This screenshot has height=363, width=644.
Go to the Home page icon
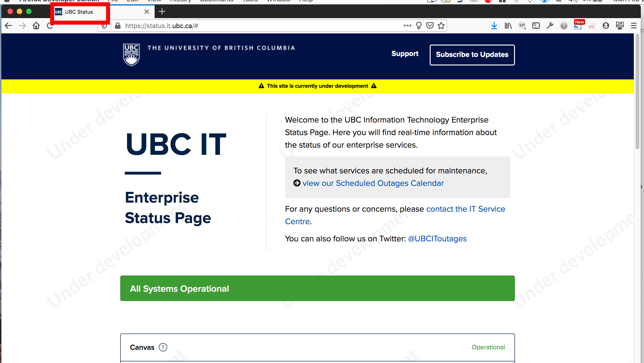[36, 26]
